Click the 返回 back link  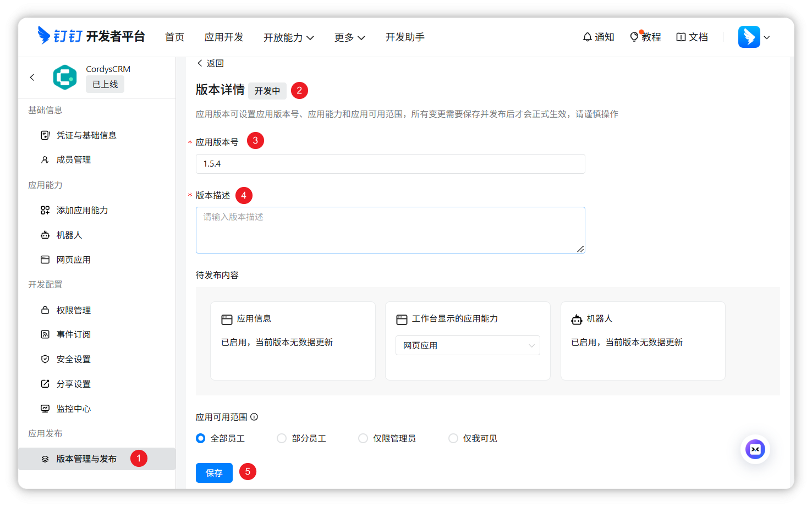tap(210, 63)
